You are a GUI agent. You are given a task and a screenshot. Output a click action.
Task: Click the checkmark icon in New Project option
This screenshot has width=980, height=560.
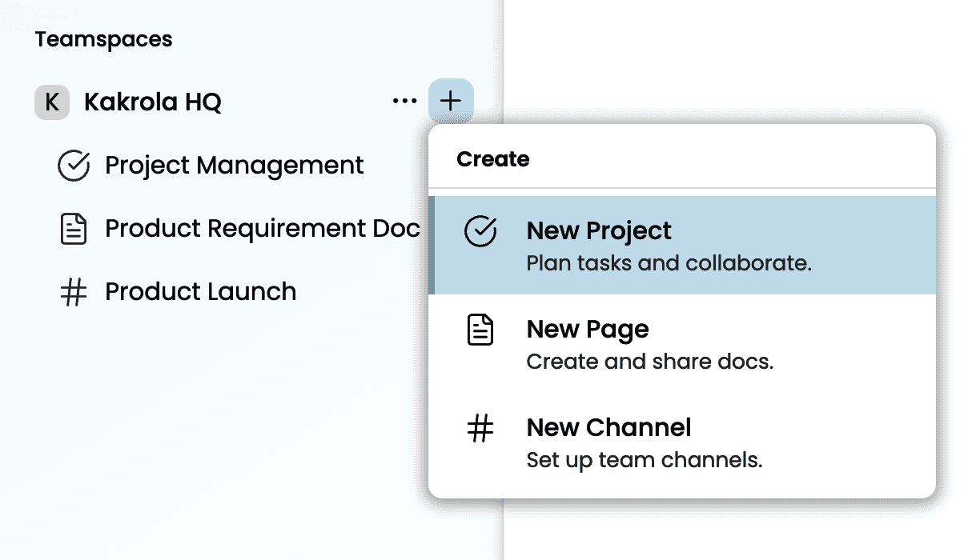(480, 232)
